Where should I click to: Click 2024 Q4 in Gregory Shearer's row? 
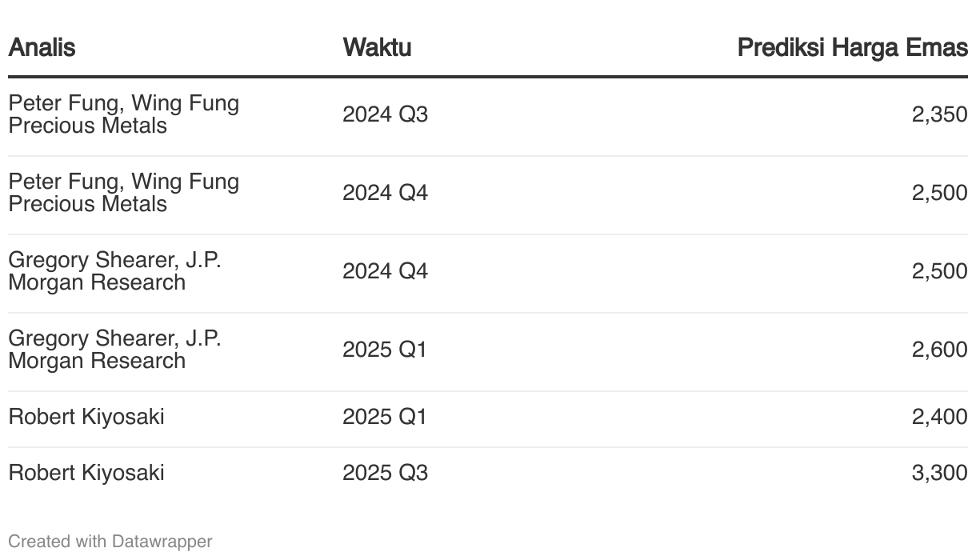386,271
